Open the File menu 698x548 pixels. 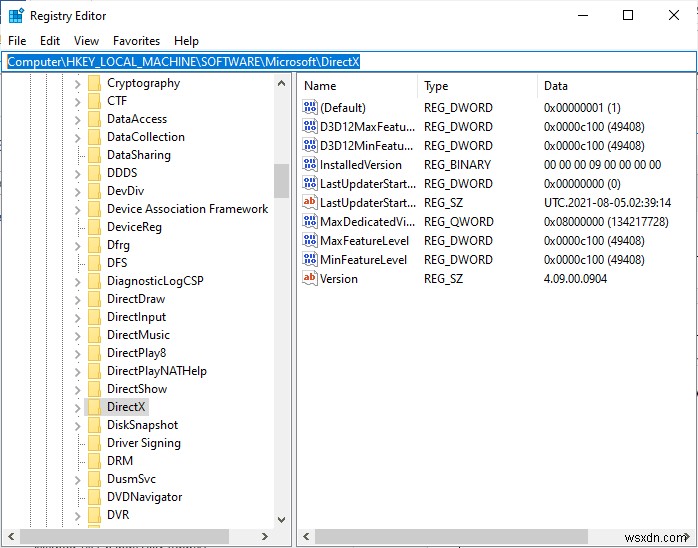[x=17, y=41]
